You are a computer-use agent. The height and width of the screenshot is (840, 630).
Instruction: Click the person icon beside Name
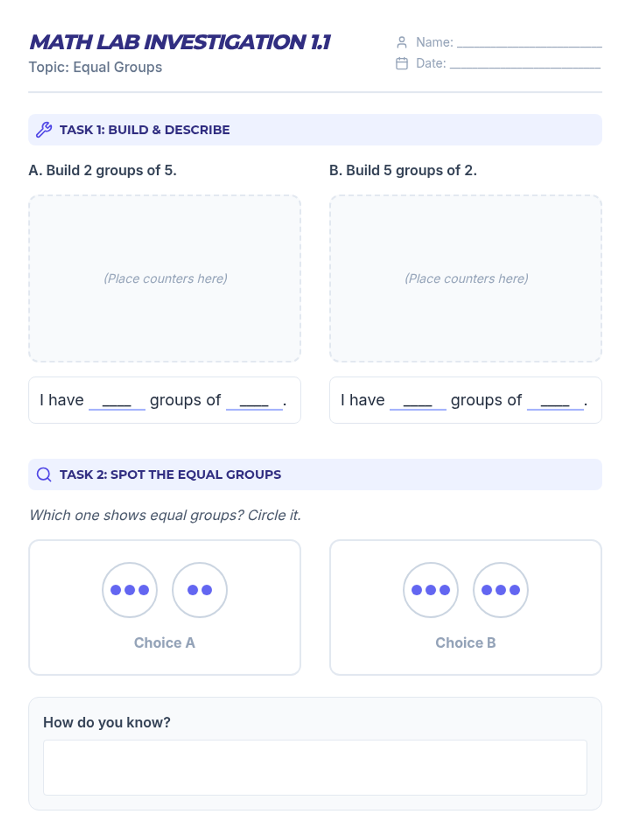coord(402,42)
